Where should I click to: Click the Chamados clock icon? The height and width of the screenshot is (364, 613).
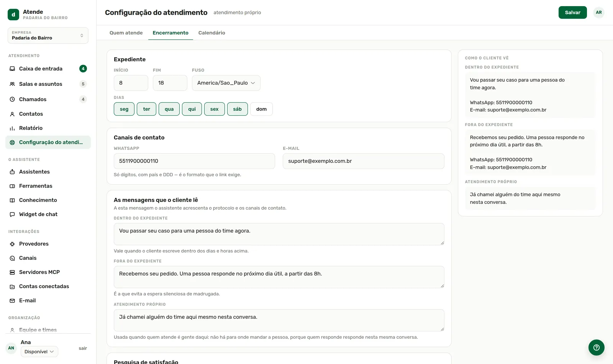(12, 100)
